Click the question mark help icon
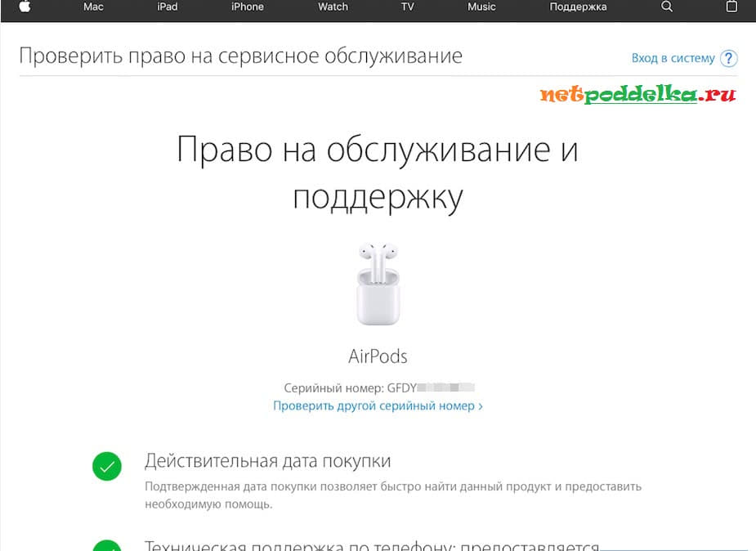 729,59
